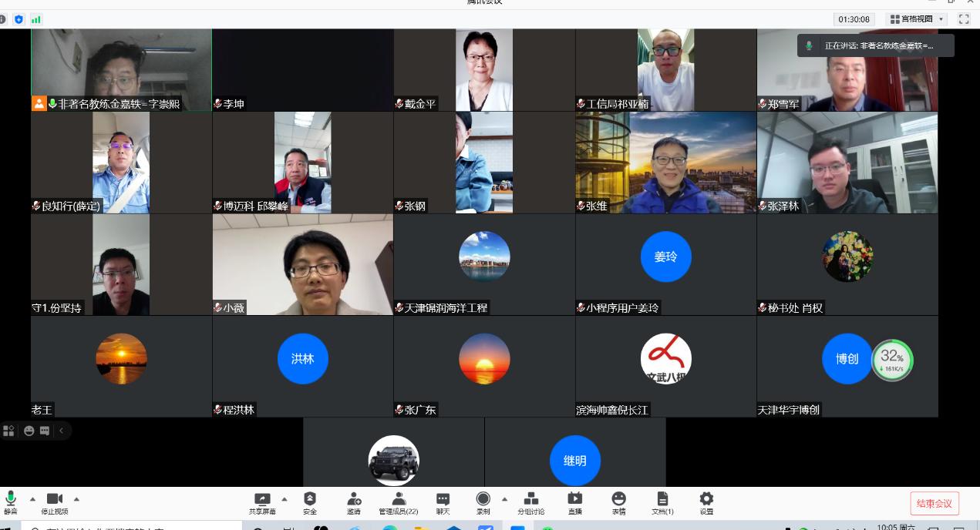Click 老王's sunset avatar

(121, 358)
